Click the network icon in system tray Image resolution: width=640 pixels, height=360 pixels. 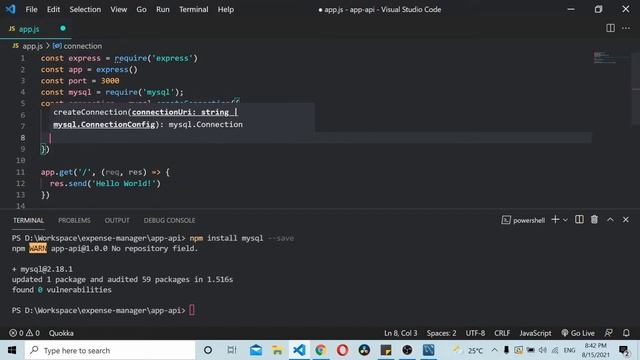(x=555, y=350)
